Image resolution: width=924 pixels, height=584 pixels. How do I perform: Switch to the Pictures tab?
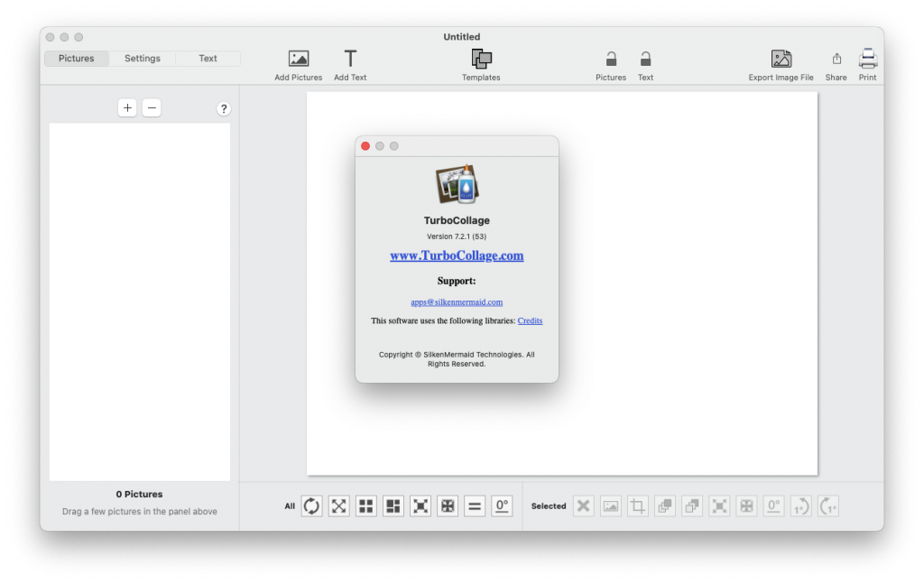77,59
